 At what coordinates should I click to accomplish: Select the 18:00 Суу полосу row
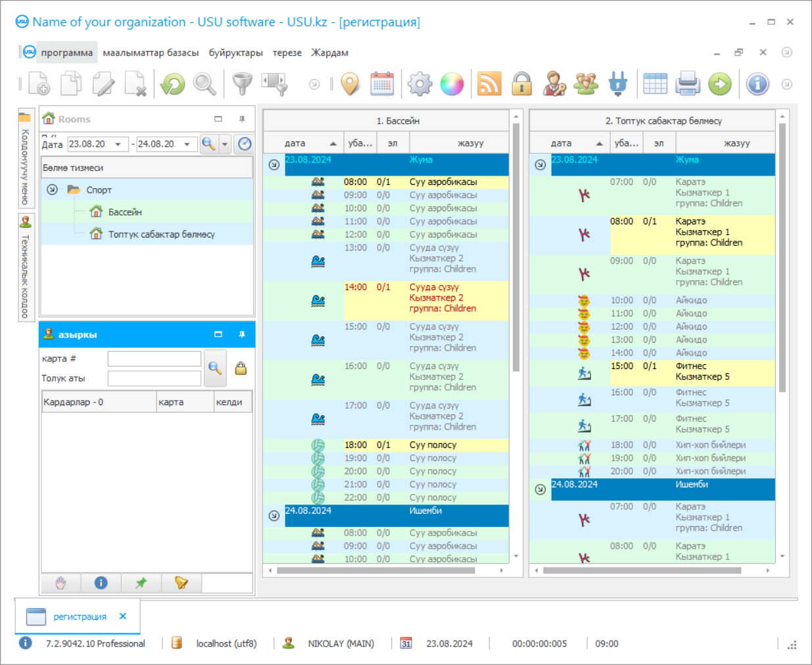[x=386, y=445]
